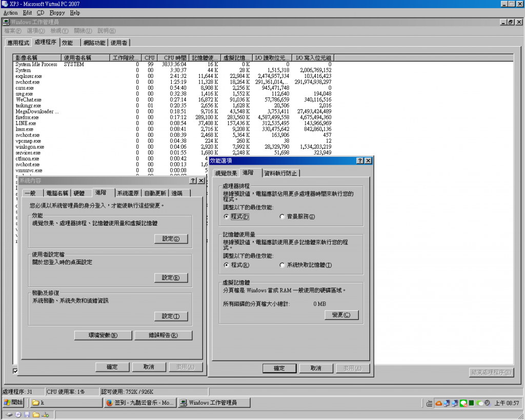Select firefox.exe process row
This screenshot has height=420, width=525.
173,117
